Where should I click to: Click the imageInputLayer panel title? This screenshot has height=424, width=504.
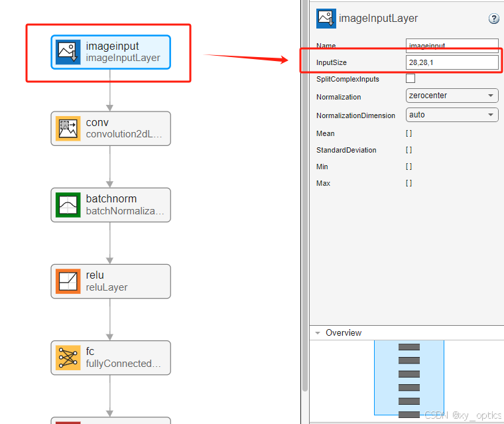tap(378, 19)
